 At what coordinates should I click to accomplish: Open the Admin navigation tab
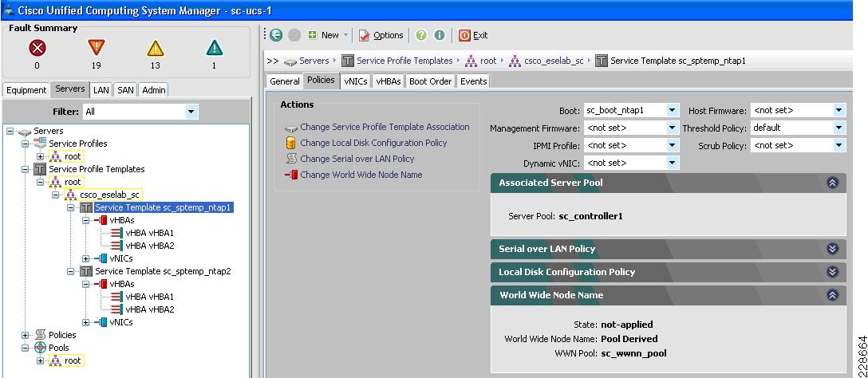(x=154, y=89)
